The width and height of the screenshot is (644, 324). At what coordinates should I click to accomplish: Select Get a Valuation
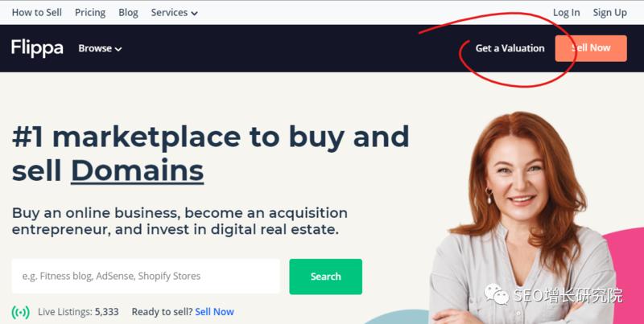tap(510, 48)
